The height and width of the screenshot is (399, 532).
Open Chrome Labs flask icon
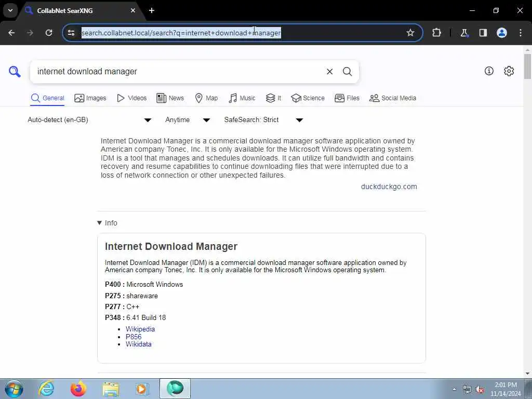(464, 33)
